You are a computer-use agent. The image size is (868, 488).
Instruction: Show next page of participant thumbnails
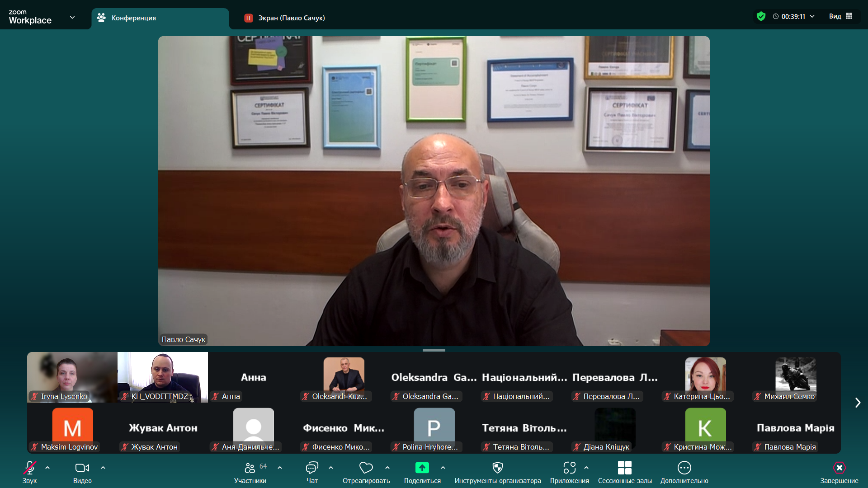coord(858,403)
